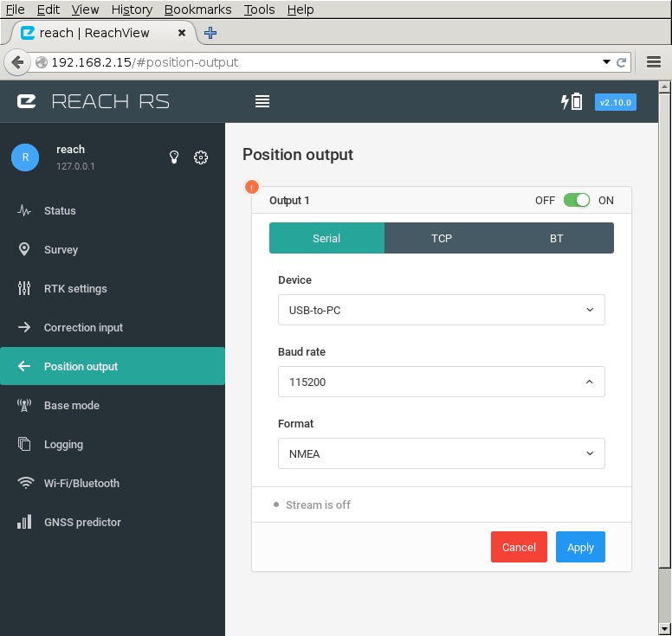672x636 pixels.
Task: Open the History menu
Action: point(132,10)
